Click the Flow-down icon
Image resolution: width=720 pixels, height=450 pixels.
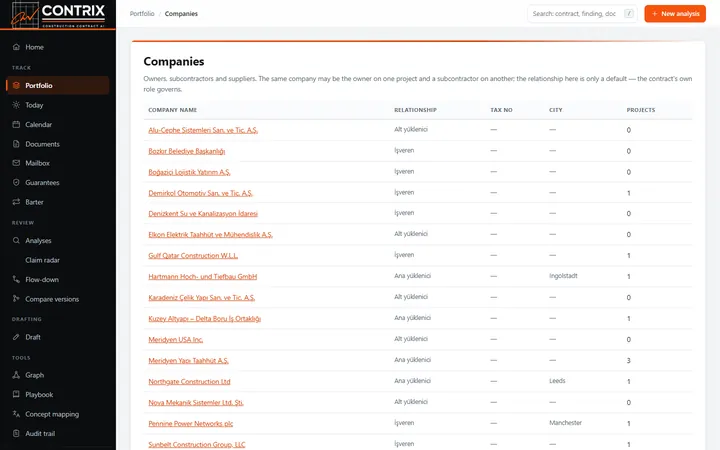click(x=16, y=279)
